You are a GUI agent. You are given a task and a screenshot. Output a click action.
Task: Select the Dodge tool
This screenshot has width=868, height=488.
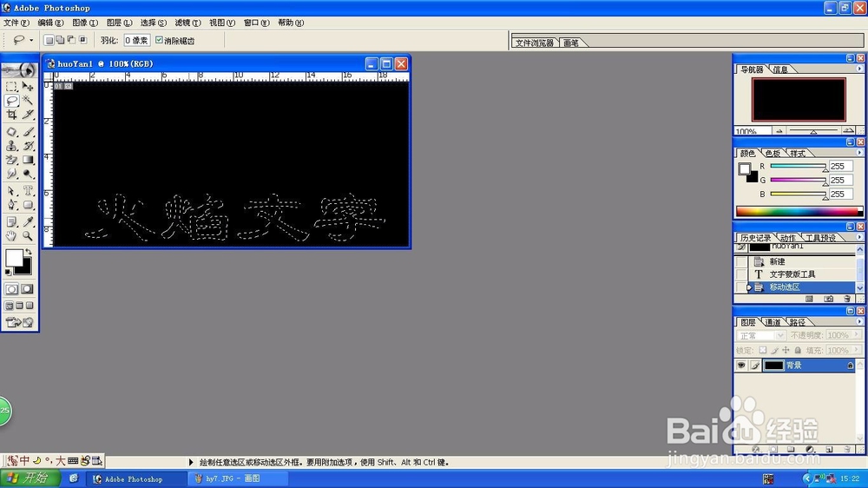28,174
